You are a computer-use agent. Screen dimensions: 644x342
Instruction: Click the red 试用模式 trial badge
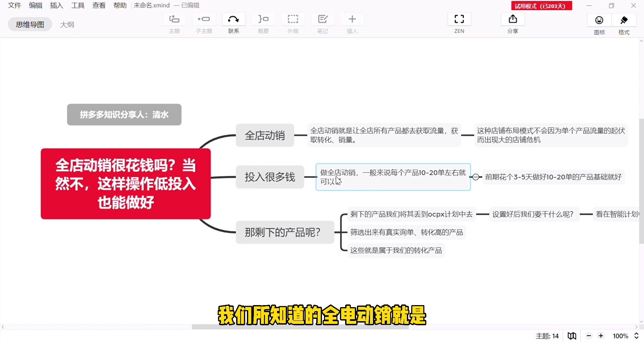541,6
